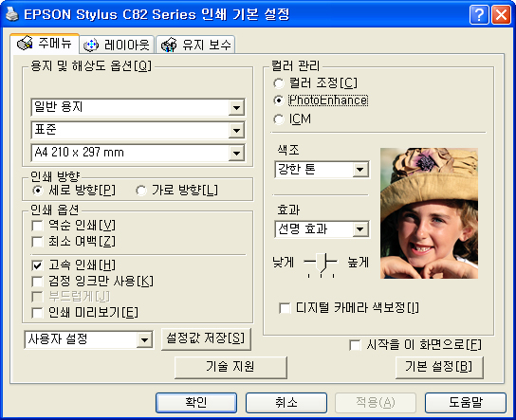The image size is (516, 420).
Task: Choose 세로 방향[P] orientation
Action: [38, 191]
